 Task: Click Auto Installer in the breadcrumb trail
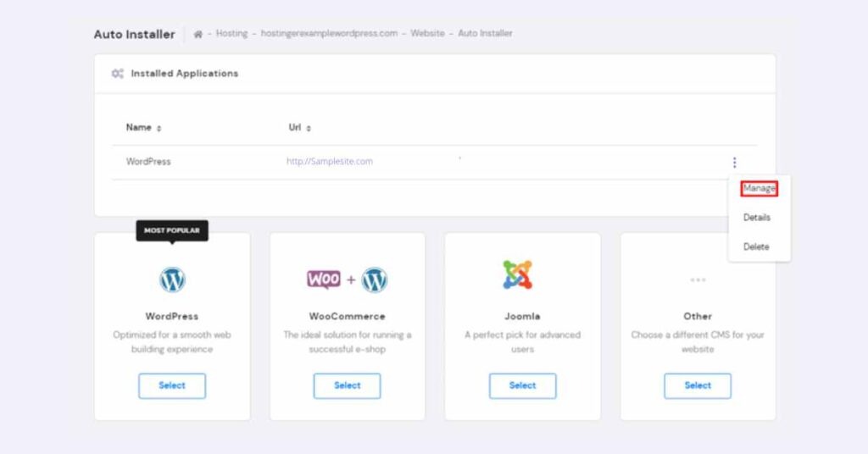point(485,33)
